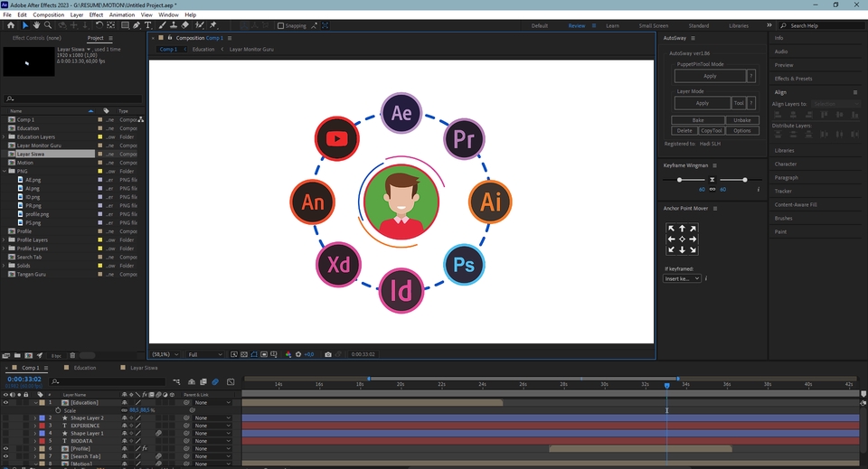Viewport: 868px width, 469px height.
Task: Toggle the Frame Blending button in timeline
Action: tap(203, 381)
